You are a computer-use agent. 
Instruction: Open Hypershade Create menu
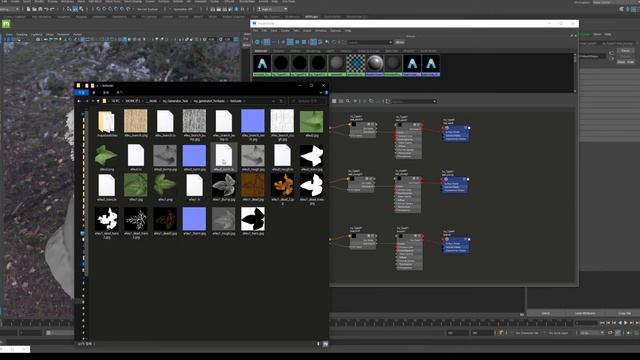[285, 31]
